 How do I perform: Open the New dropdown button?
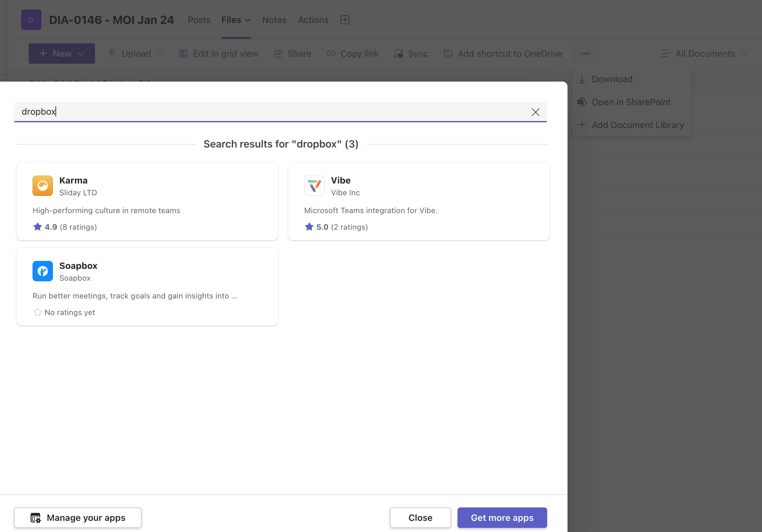click(62, 54)
